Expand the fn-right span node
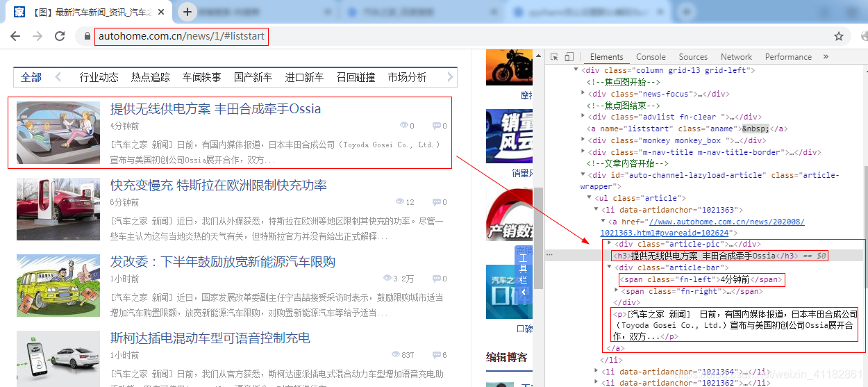 617,291
